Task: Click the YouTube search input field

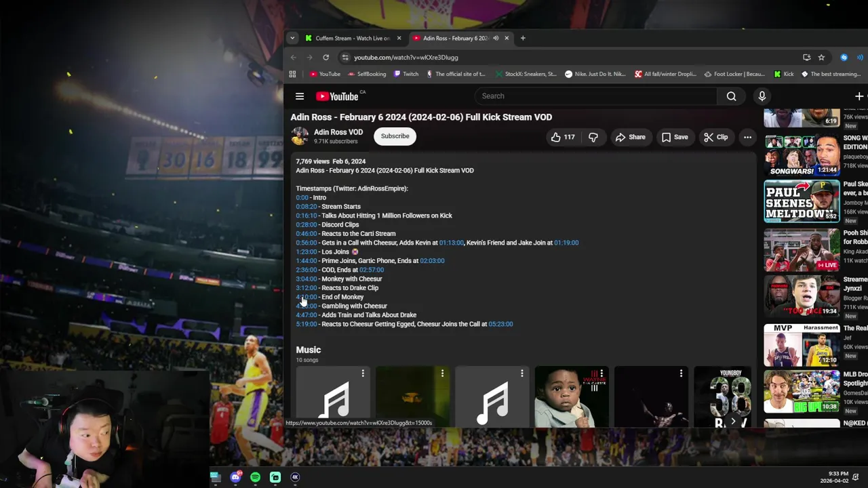Action: pyautogui.click(x=595, y=96)
